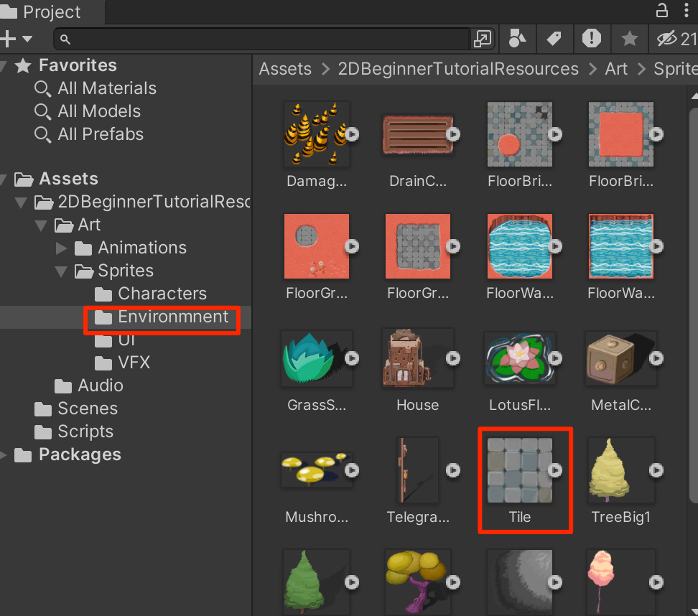Image resolution: width=698 pixels, height=616 pixels.
Task: Expand sub-sprites arrow on the GrassS... asset
Action: [352, 358]
